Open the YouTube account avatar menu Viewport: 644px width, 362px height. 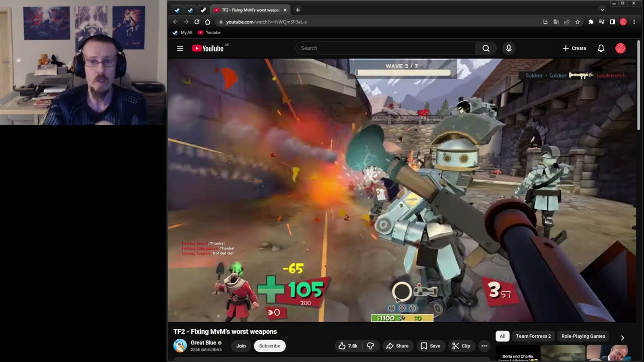point(620,48)
